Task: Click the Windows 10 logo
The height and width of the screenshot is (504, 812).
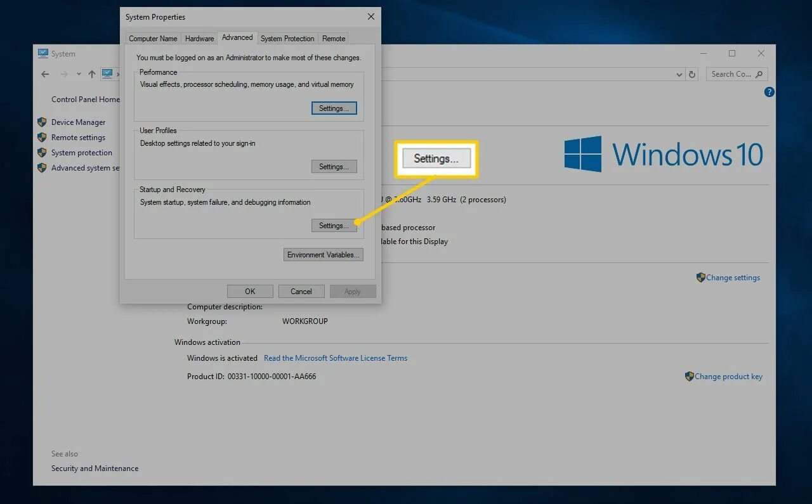Action: 664,154
